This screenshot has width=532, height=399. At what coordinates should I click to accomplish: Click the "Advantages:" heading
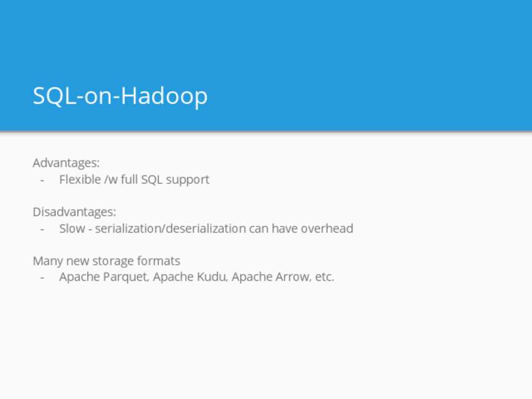tap(66, 163)
